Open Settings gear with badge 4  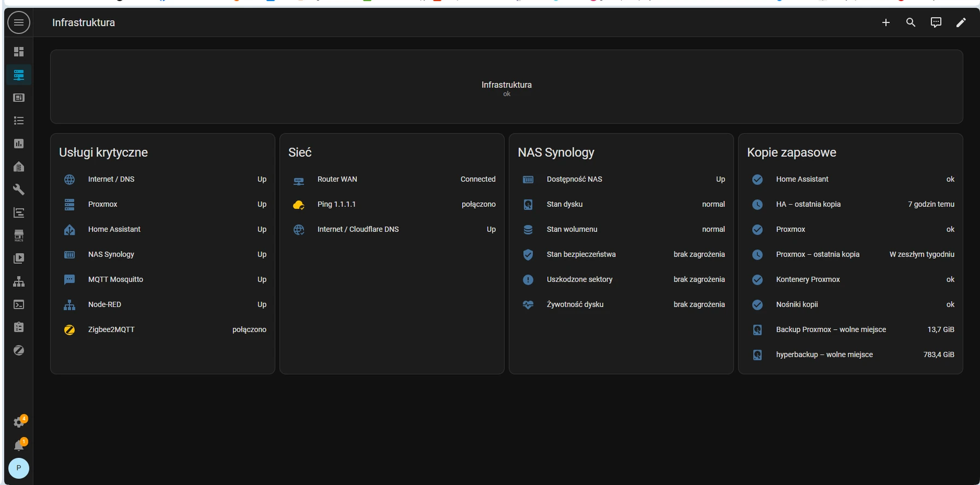pos(19,422)
